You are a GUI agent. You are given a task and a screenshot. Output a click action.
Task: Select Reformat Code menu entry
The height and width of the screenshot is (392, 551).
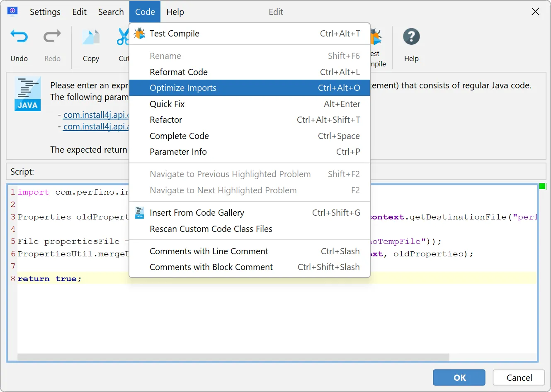pyautogui.click(x=250, y=72)
